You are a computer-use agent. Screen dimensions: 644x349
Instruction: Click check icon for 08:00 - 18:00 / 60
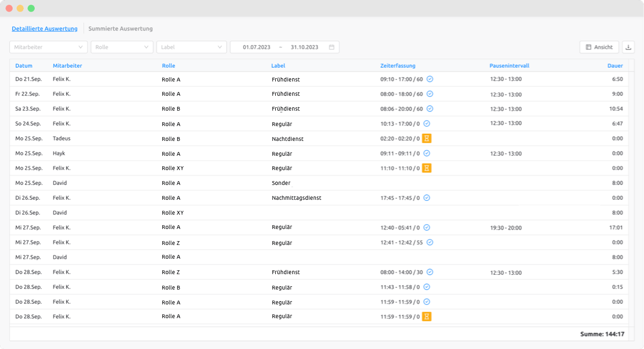click(429, 94)
